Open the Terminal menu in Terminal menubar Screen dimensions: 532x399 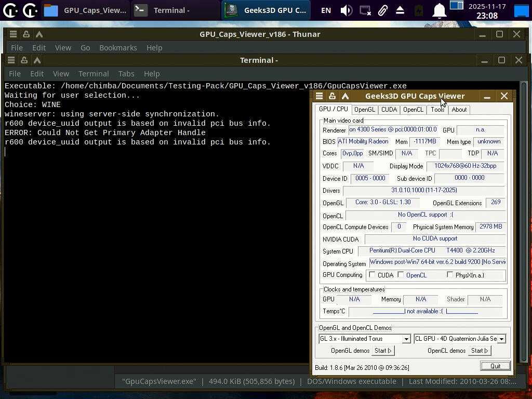click(x=94, y=74)
